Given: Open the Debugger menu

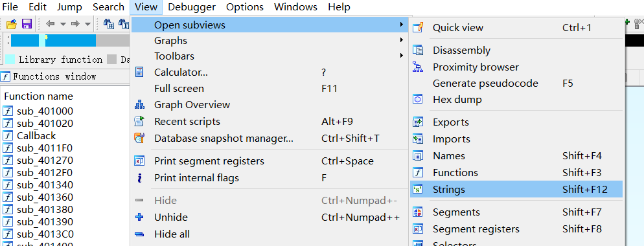Looking at the screenshot, I should tap(192, 7).
